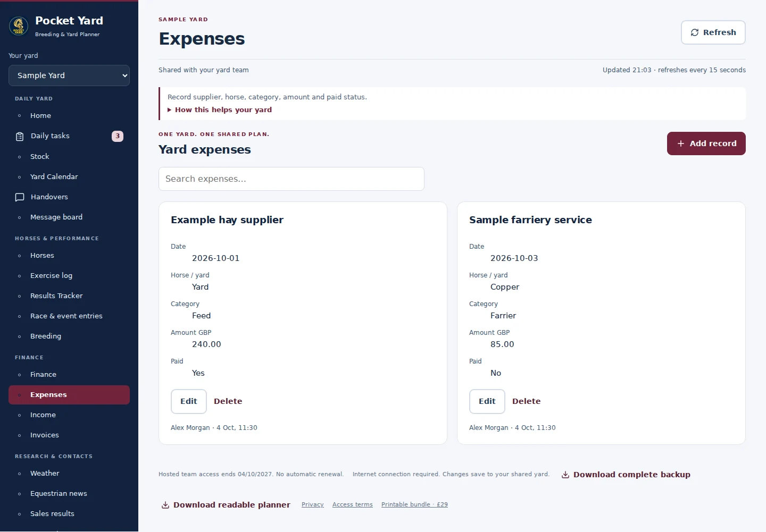Click the category value 'Feed'
The image size is (766, 532).
pos(201,316)
